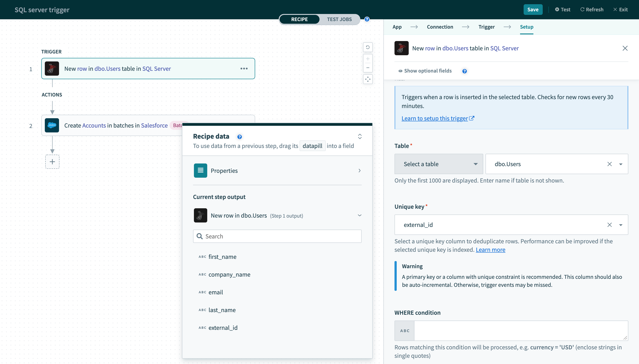Click the undo rotate arrow icon on canvas
The image size is (639, 364).
click(x=367, y=47)
